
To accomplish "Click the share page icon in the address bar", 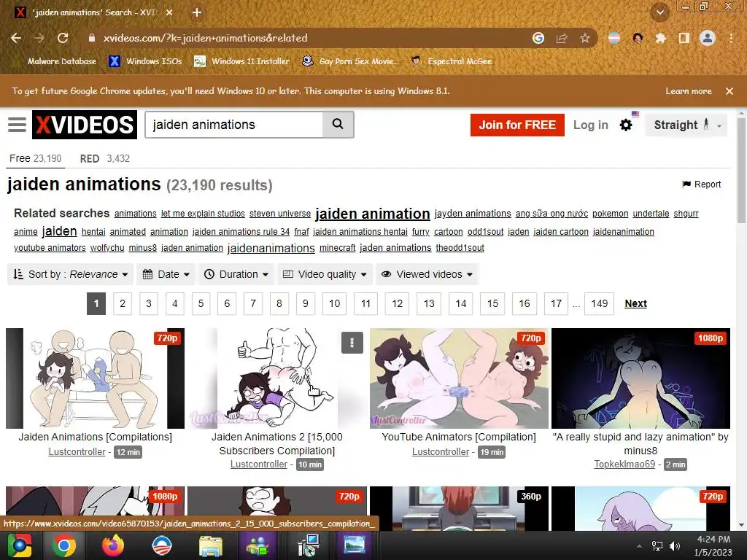I will [x=562, y=38].
